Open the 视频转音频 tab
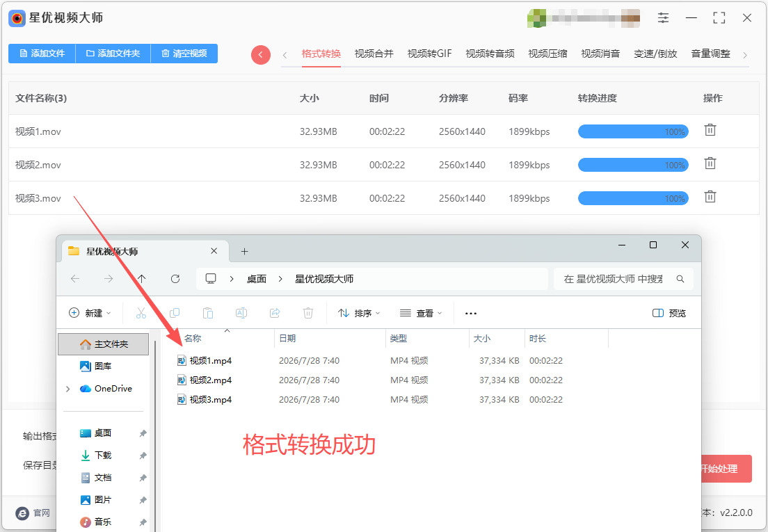This screenshot has height=532, width=768. pyautogui.click(x=490, y=54)
